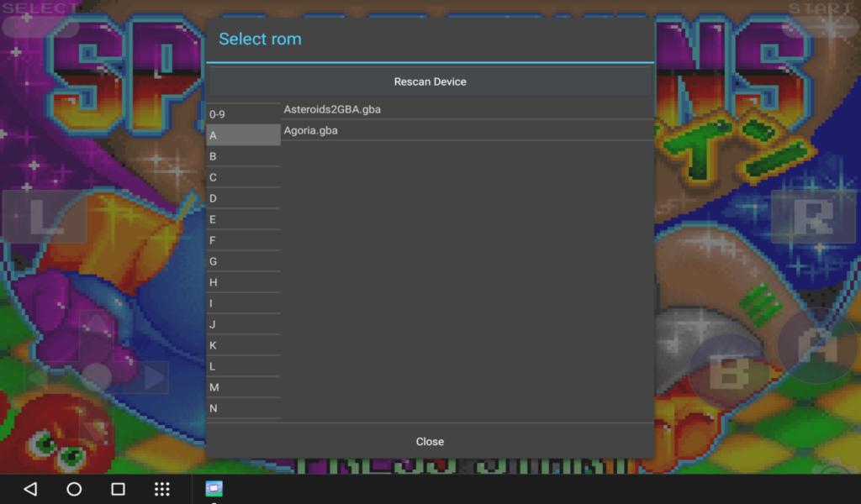Open the app drawer grid icon

click(162, 489)
